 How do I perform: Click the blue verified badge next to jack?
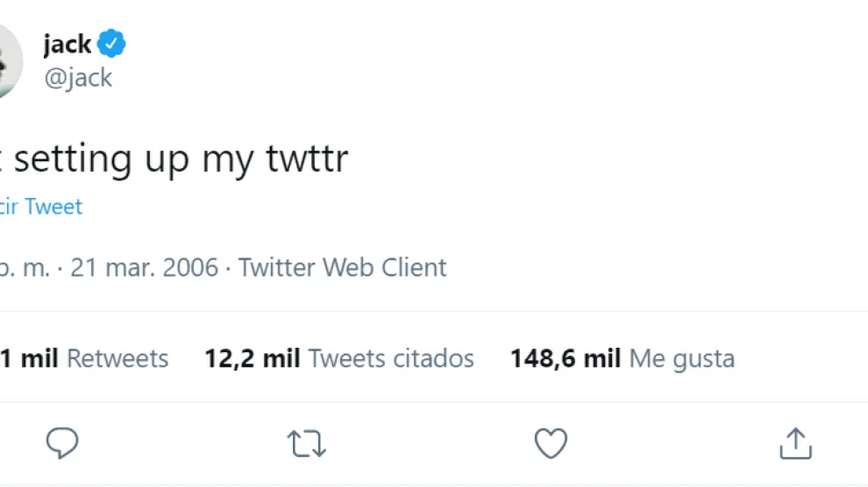click(112, 43)
